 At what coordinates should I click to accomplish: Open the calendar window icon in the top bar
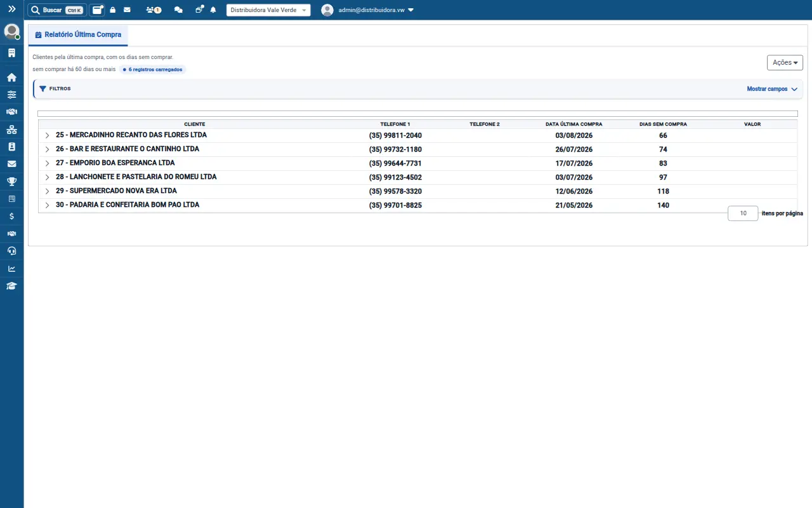(x=97, y=10)
